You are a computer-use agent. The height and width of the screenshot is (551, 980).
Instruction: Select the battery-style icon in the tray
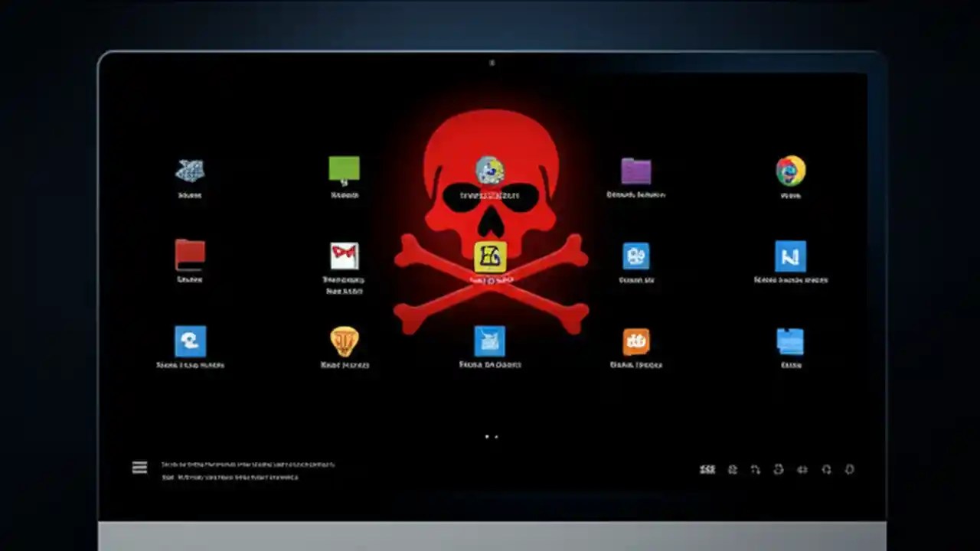(x=802, y=469)
